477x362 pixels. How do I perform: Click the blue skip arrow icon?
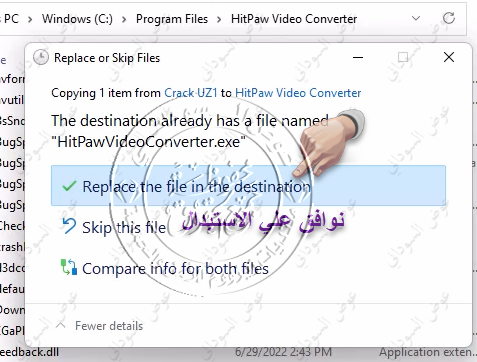click(69, 226)
